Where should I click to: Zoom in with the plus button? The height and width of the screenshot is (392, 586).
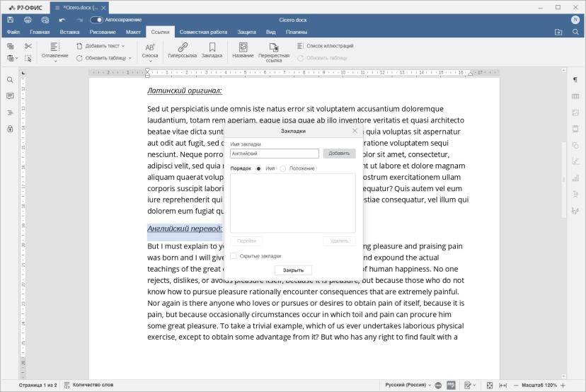(x=563, y=385)
